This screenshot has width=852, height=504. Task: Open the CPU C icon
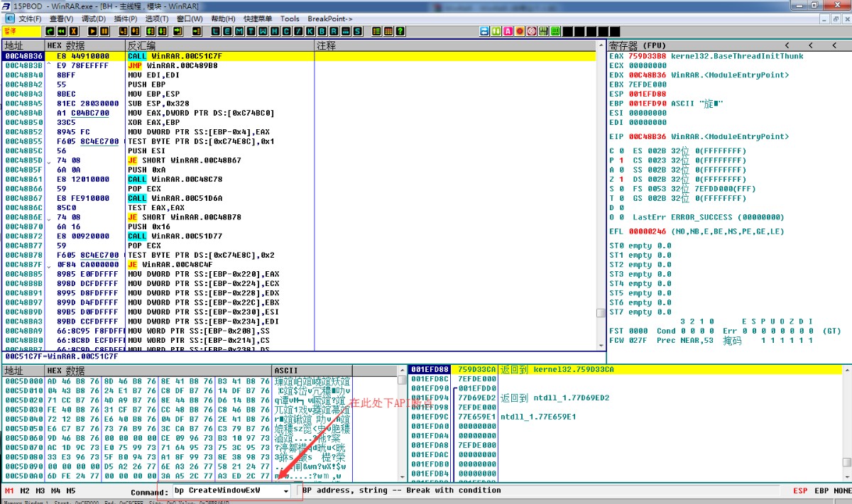(286, 31)
